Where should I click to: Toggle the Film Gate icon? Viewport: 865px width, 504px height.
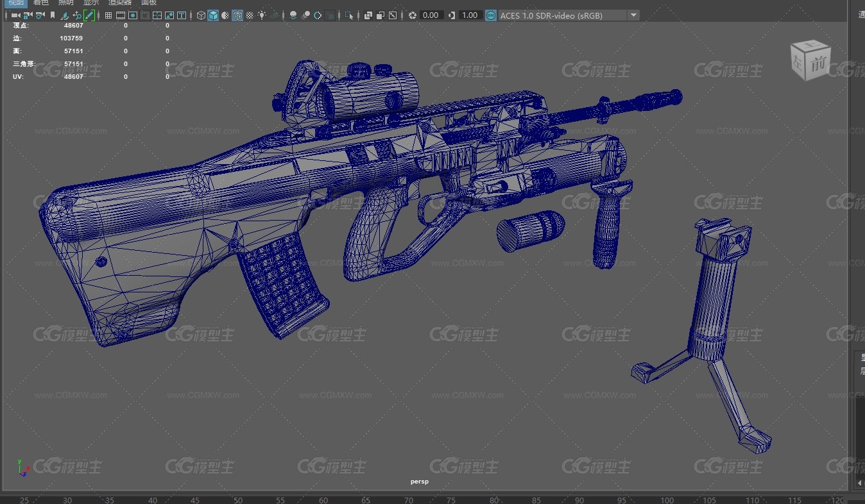tap(120, 15)
